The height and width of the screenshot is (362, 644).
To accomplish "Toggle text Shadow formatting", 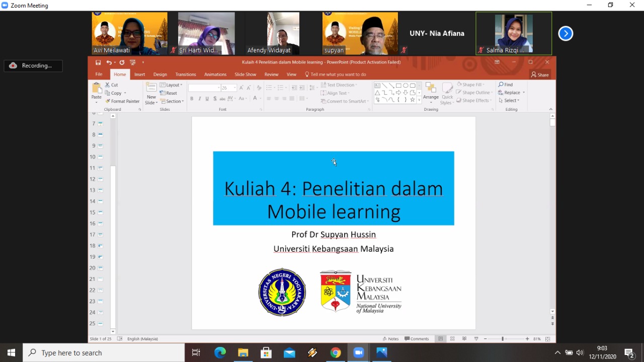I will 215,99.
